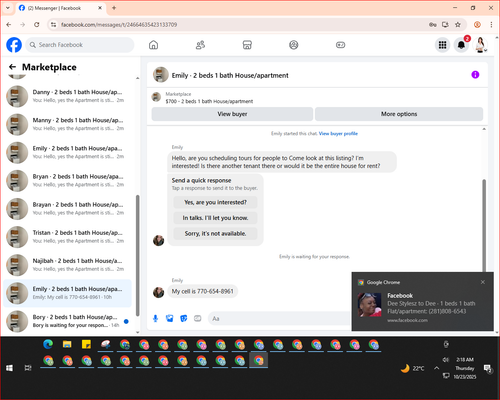500x400 pixels.
Task: Open the Gaming icon in top navigation
Action: pyautogui.click(x=340, y=45)
